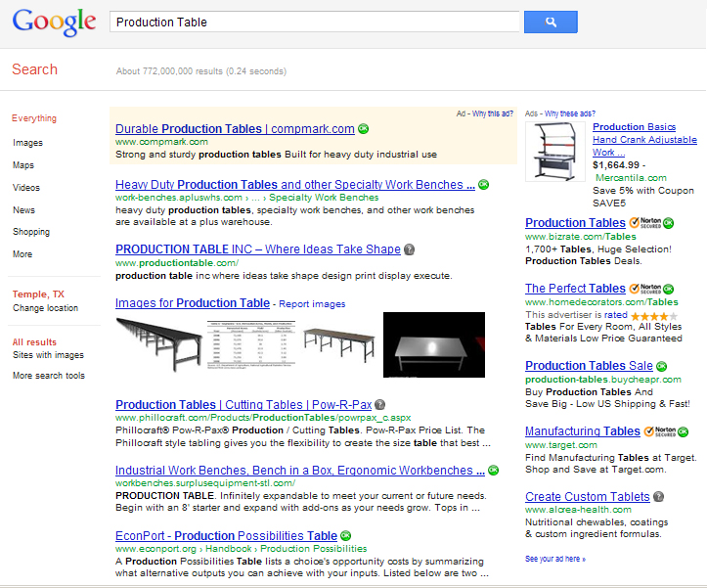Screen dimensions: 707x588
Task: Click gray question badge beside Create Custom Tablets
Action: pyautogui.click(x=658, y=497)
